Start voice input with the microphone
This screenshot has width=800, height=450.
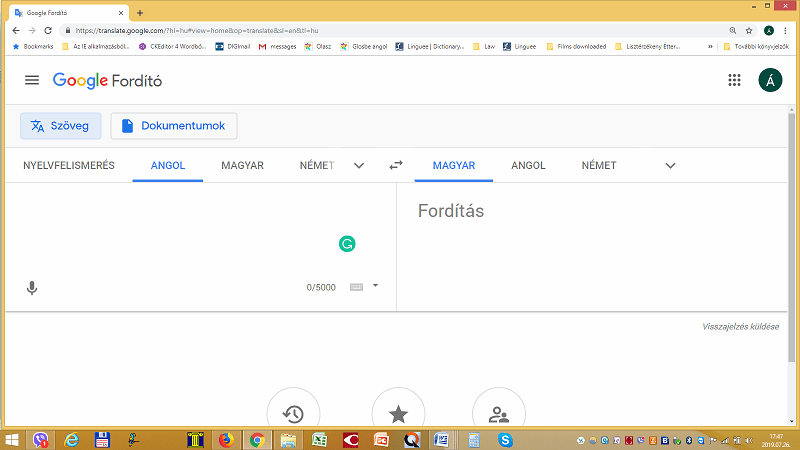pyautogui.click(x=32, y=288)
